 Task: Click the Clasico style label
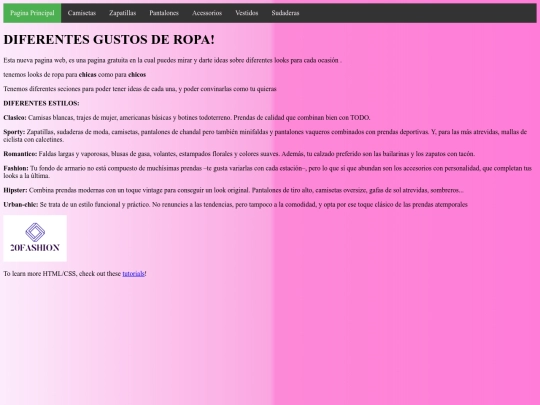click(15, 118)
